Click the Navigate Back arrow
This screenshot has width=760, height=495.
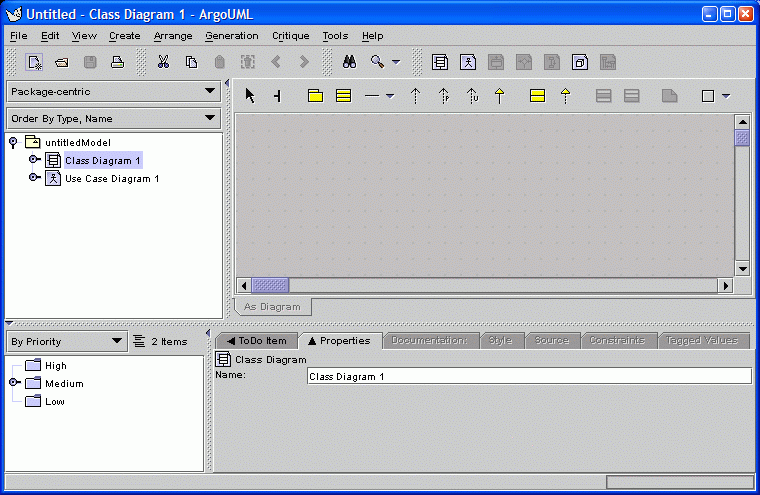pos(276,62)
